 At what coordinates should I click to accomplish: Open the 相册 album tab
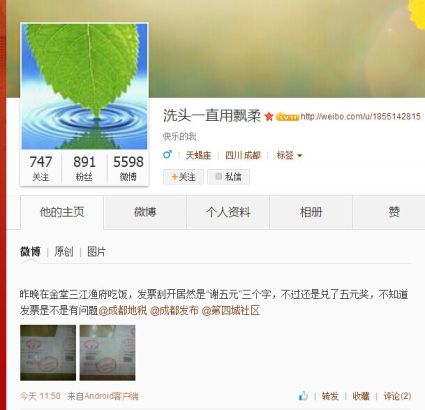[311, 212]
